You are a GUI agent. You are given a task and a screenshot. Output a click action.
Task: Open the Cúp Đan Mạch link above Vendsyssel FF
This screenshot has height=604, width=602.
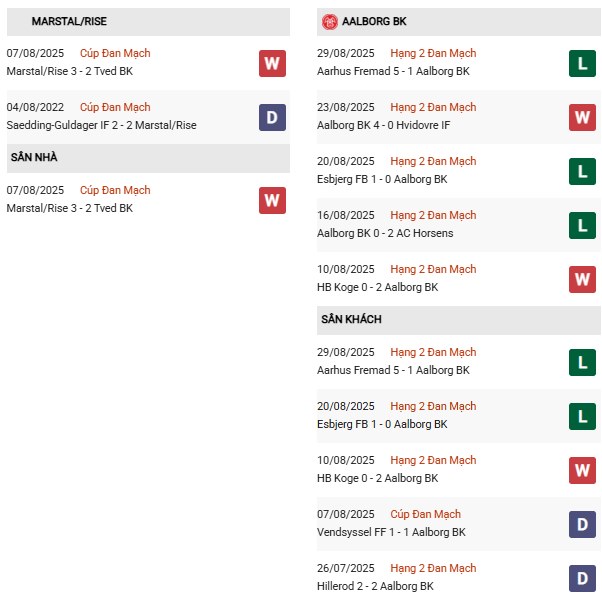(425, 514)
